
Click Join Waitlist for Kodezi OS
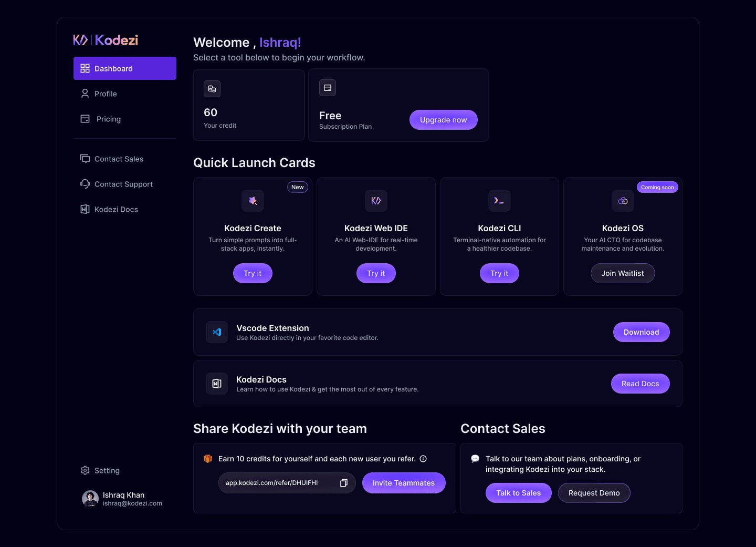tap(623, 273)
